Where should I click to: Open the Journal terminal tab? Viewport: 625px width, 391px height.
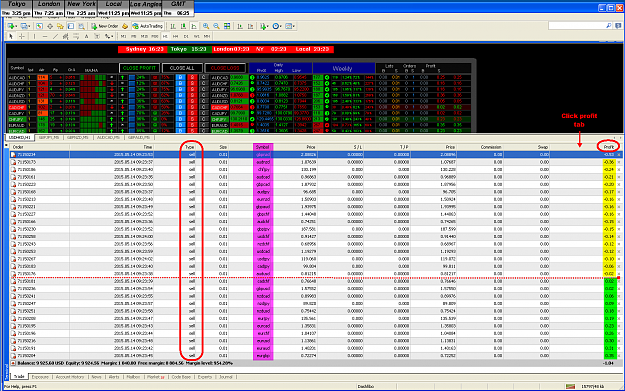pos(226,377)
